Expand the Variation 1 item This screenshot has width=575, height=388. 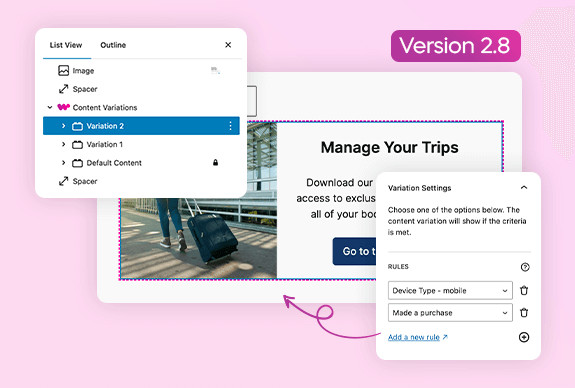[x=63, y=144]
